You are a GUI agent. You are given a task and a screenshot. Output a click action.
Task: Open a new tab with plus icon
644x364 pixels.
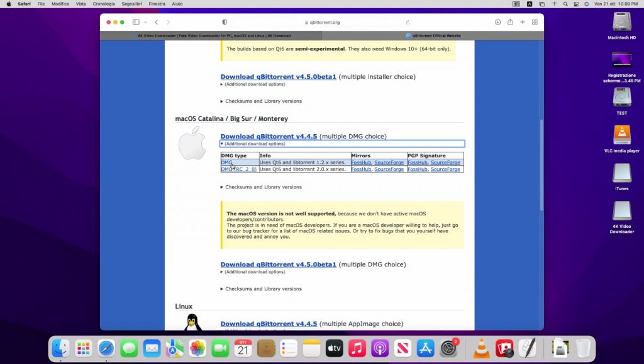point(522,22)
